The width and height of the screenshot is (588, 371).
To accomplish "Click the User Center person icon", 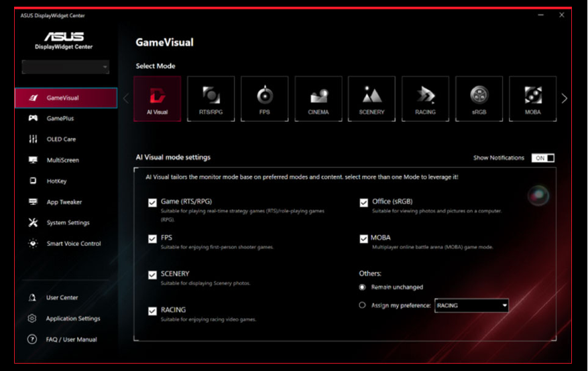I will [32, 297].
